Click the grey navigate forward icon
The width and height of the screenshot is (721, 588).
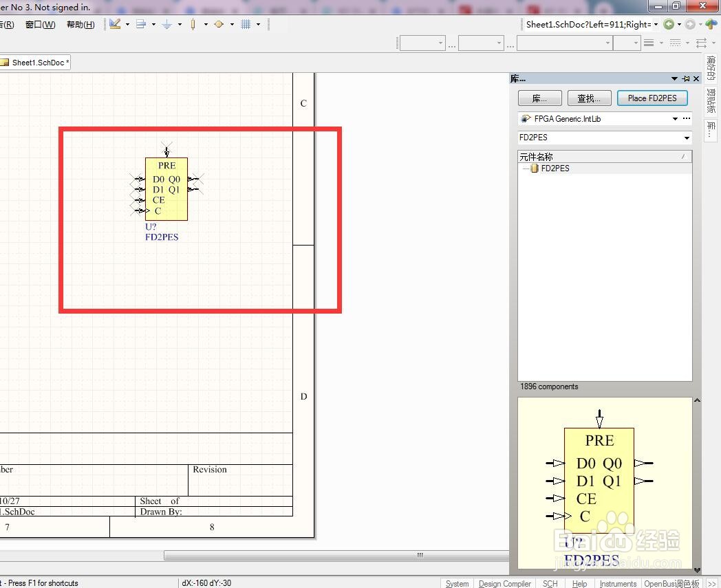click(690, 24)
